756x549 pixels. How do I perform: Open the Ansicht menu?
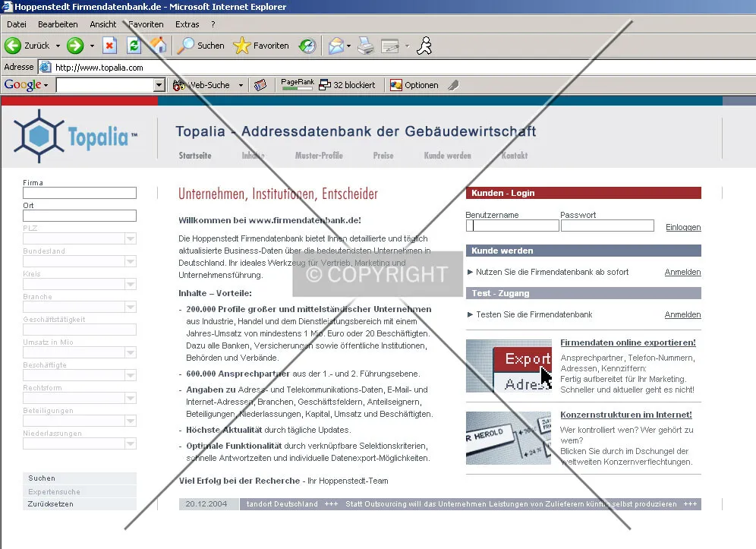[x=102, y=24]
